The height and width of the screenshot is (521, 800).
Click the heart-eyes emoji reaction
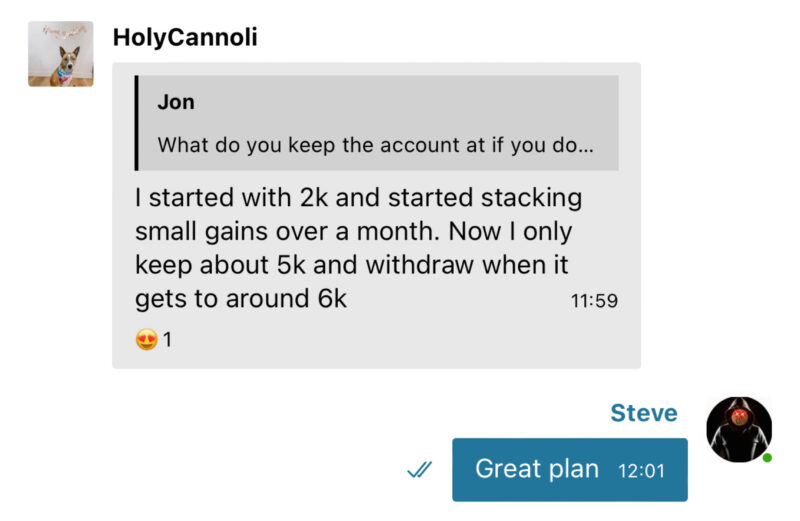click(146, 340)
